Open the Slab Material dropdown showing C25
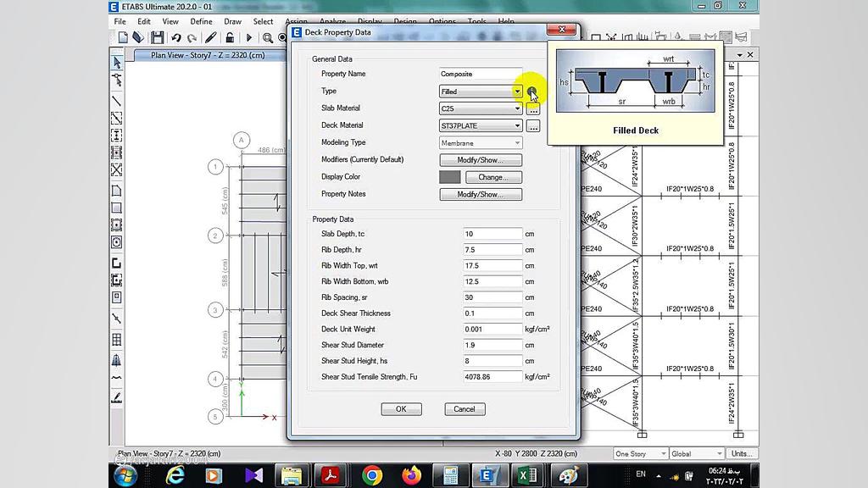 [481, 108]
